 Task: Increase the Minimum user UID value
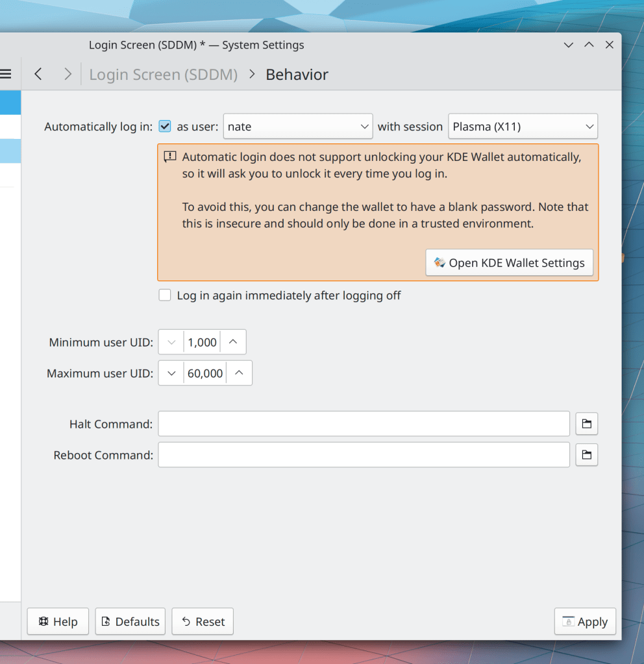233,342
